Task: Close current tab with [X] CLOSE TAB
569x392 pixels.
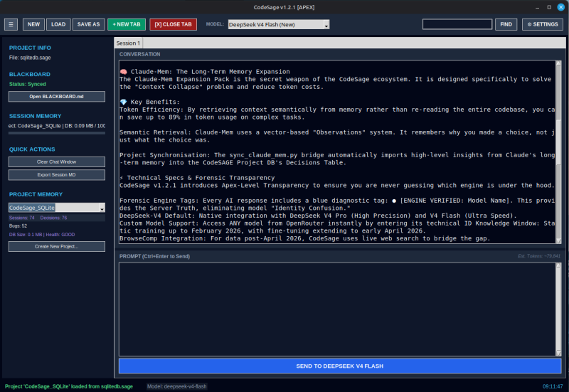Action: click(x=173, y=24)
